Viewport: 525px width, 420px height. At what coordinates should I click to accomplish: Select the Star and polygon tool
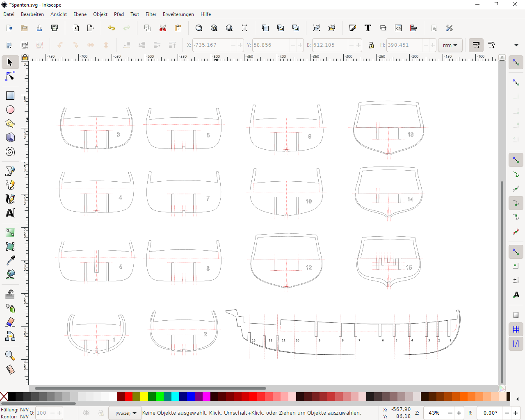click(10, 123)
